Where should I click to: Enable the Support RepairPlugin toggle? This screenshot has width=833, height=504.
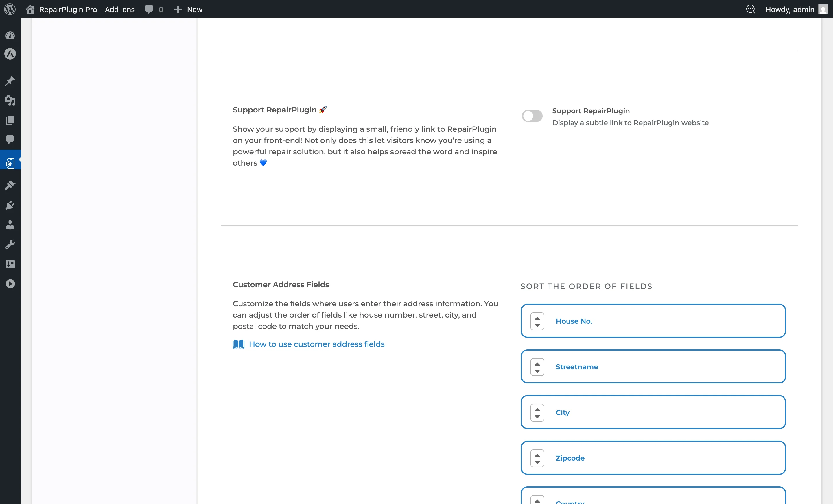tap(532, 116)
